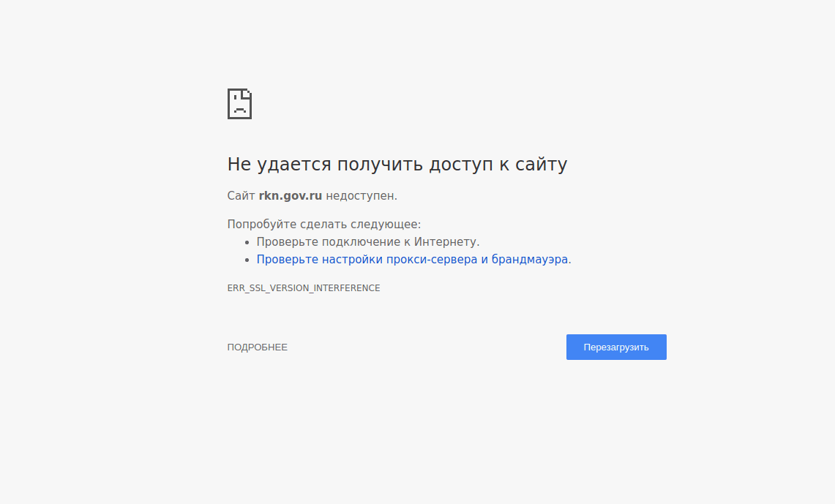The width and height of the screenshot is (835, 504).
Task: Click the gray page background area
Action: 110,439
